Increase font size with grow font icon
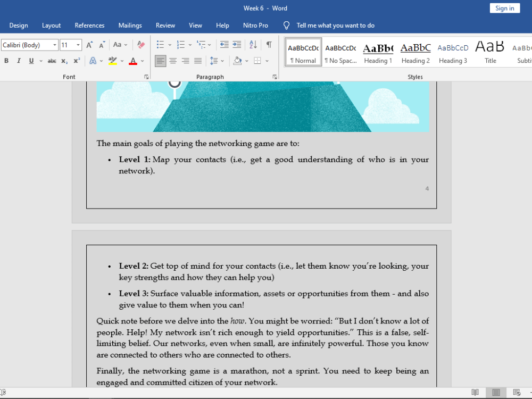 89,45
